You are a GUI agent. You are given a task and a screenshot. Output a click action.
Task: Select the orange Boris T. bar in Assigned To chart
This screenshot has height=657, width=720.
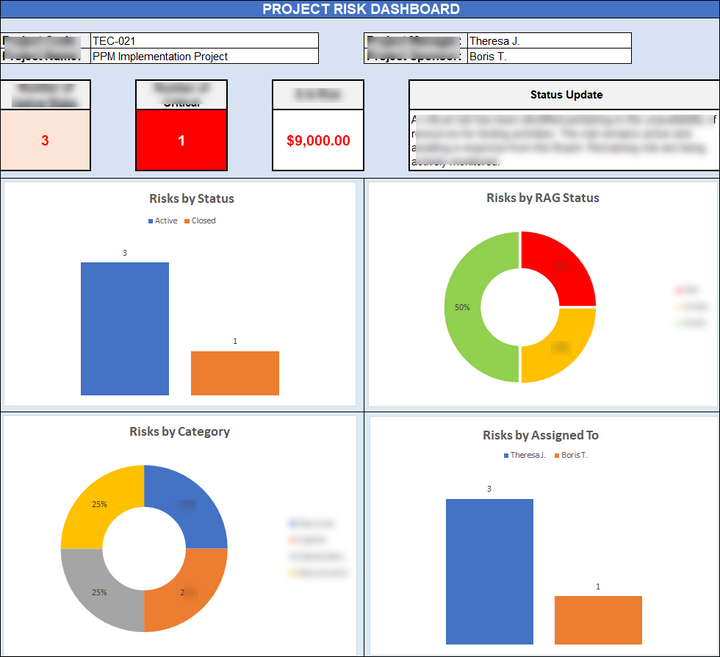[598, 619]
